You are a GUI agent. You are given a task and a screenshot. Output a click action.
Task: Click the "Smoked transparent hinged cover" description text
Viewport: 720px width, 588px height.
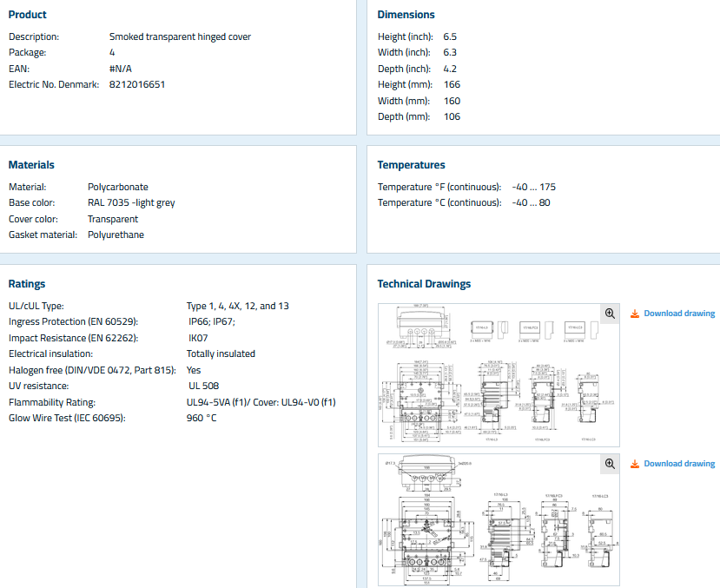180,37
